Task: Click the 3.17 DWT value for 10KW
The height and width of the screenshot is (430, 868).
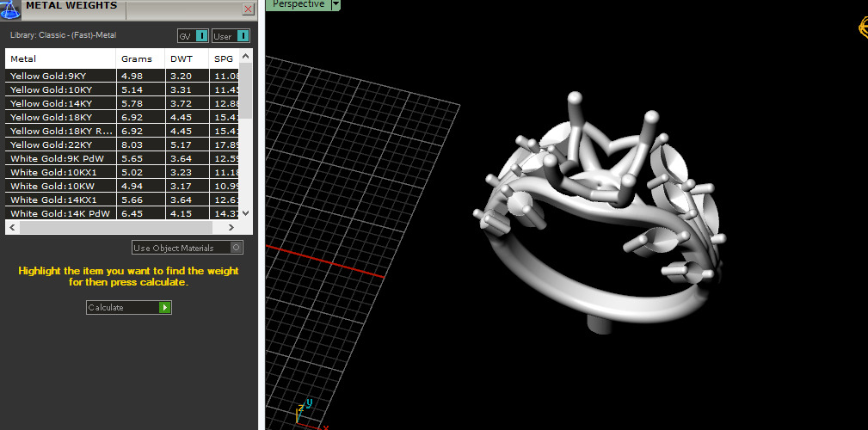Action: tap(181, 186)
